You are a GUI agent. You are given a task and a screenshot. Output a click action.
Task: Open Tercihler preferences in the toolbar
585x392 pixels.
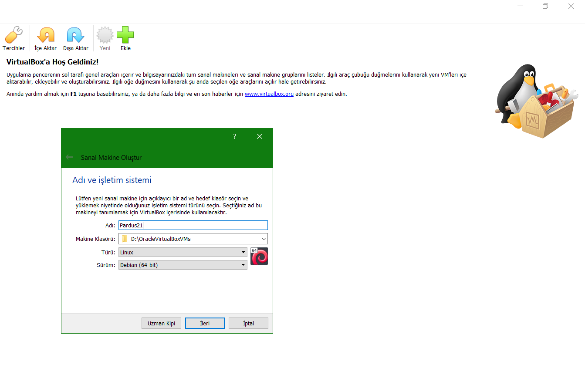[x=14, y=39]
